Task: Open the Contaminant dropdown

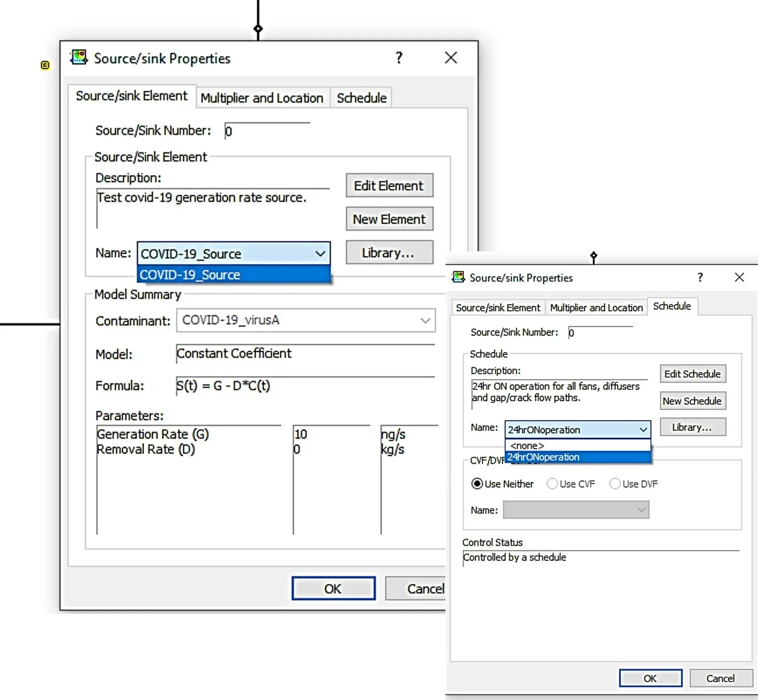Action: pos(425,320)
